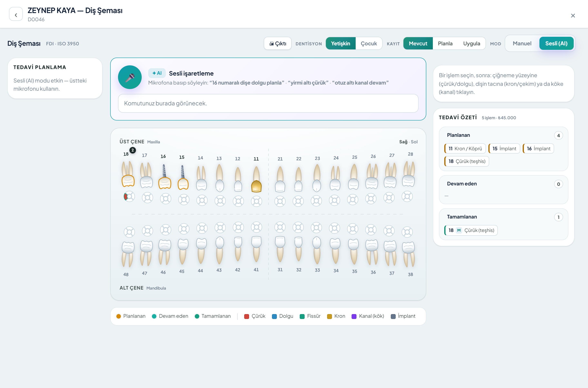
Task: Go back using the chevron button
Action: 16,15
